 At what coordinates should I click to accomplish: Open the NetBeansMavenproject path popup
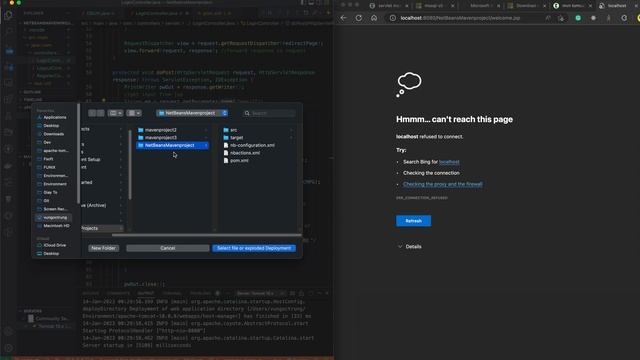pyautogui.click(x=192, y=113)
